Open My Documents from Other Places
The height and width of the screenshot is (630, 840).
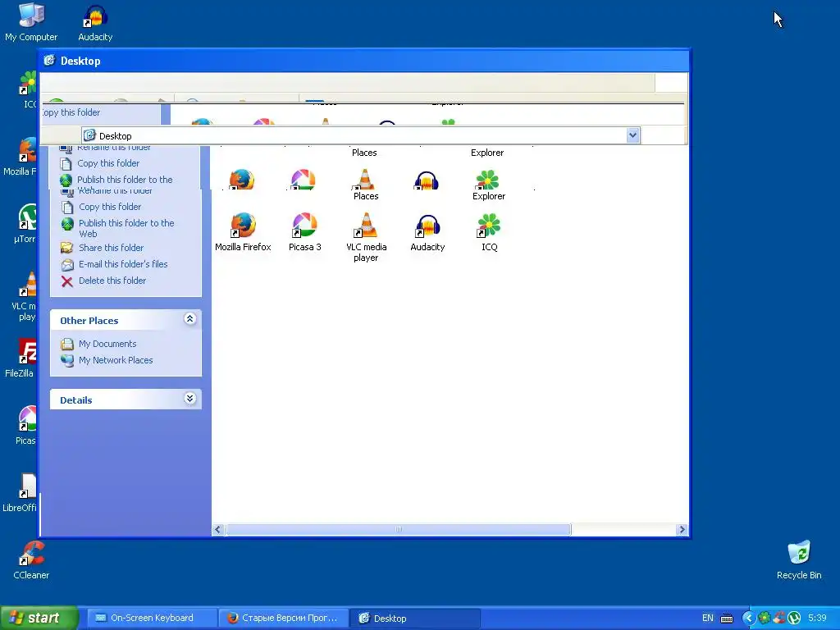pos(107,344)
